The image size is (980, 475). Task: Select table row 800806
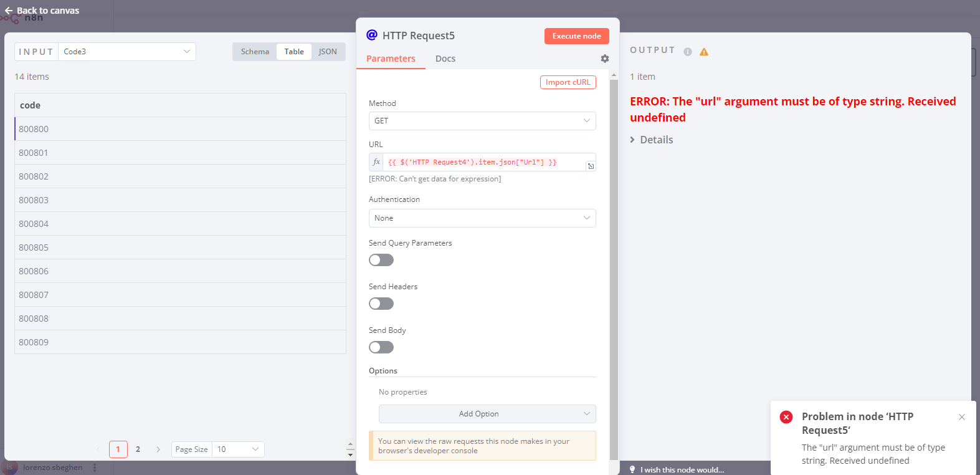tap(180, 271)
